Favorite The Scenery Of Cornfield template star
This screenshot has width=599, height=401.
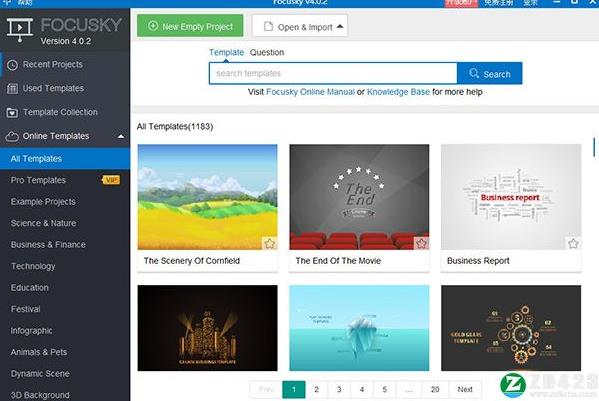pyautogui.click(x=270, y=243)
